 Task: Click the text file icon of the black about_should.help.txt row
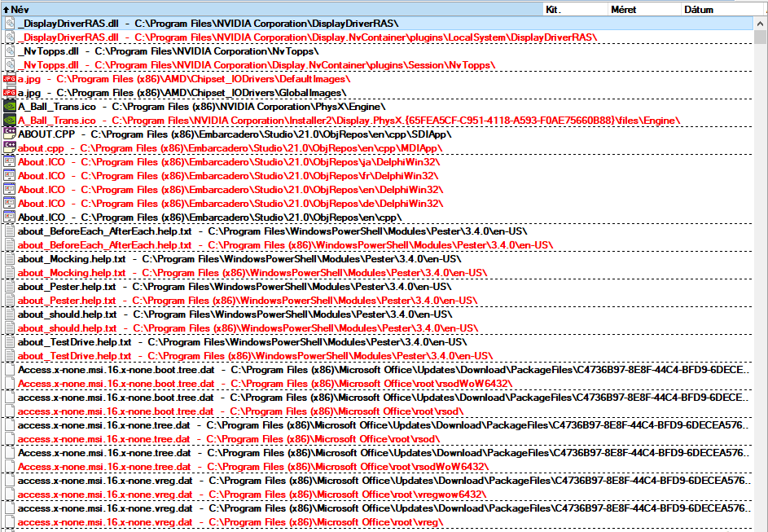(9, 314)
